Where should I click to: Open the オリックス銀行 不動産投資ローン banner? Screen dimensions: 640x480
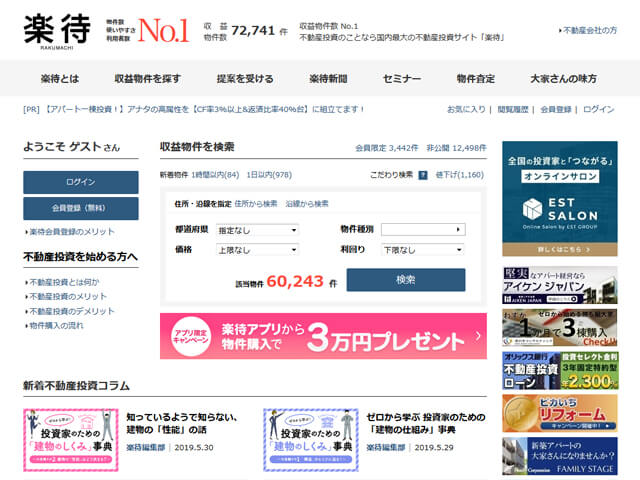point(560,371)
